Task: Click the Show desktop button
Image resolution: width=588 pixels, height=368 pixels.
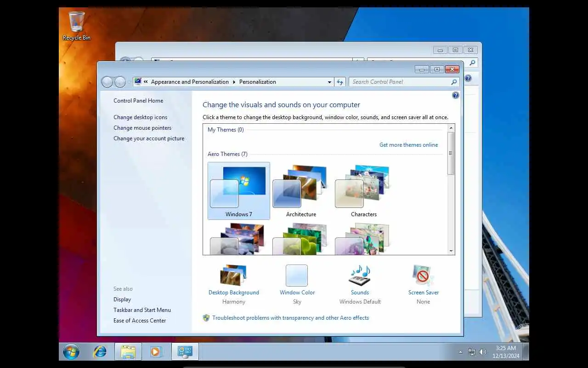Action: coord(526,352)
